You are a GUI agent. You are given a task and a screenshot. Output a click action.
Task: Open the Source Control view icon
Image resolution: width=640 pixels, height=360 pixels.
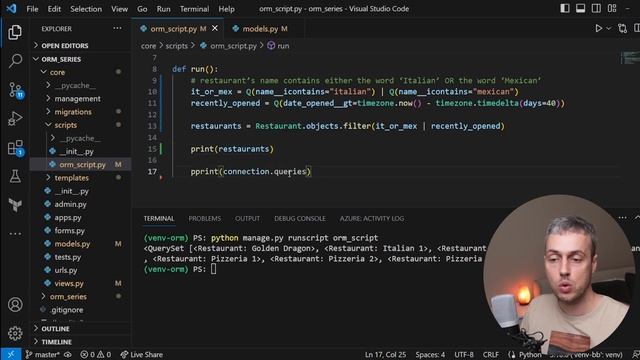[x=16, y=90]
